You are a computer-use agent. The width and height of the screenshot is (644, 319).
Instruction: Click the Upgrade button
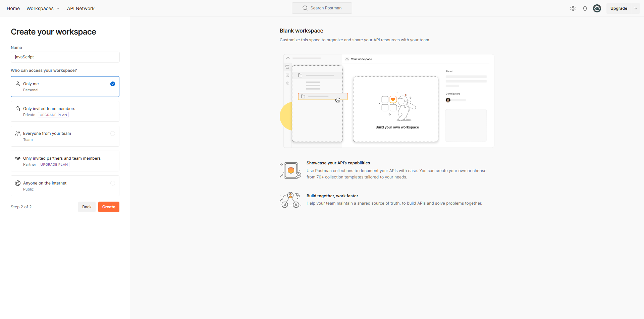[619, 8]
